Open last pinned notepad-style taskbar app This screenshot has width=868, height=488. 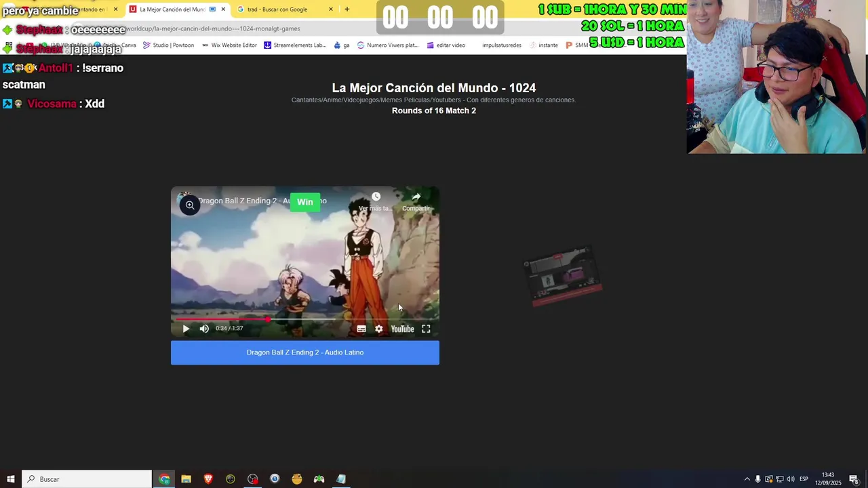341,479
